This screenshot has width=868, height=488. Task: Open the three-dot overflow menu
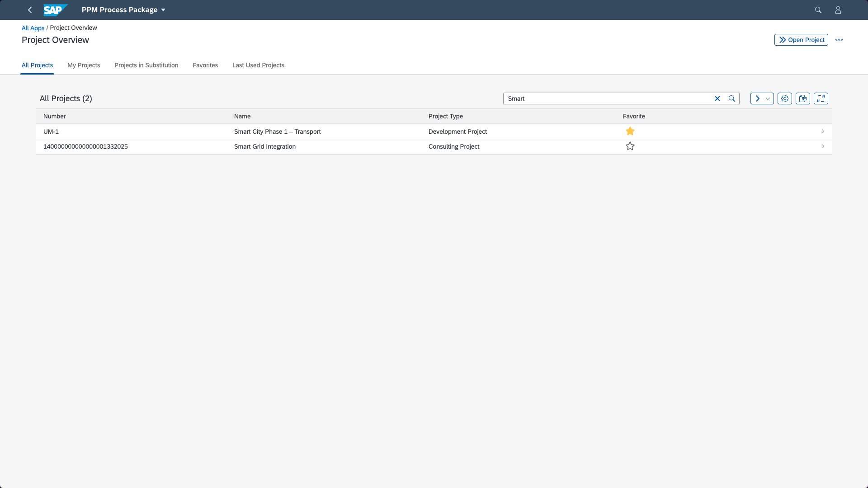point(839,40)
